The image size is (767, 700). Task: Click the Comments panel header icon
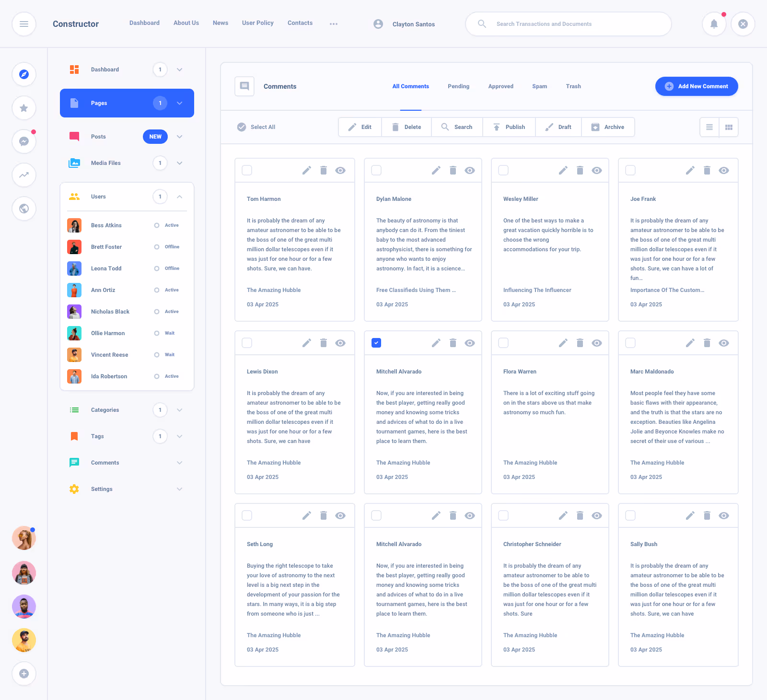pos(244,86)
